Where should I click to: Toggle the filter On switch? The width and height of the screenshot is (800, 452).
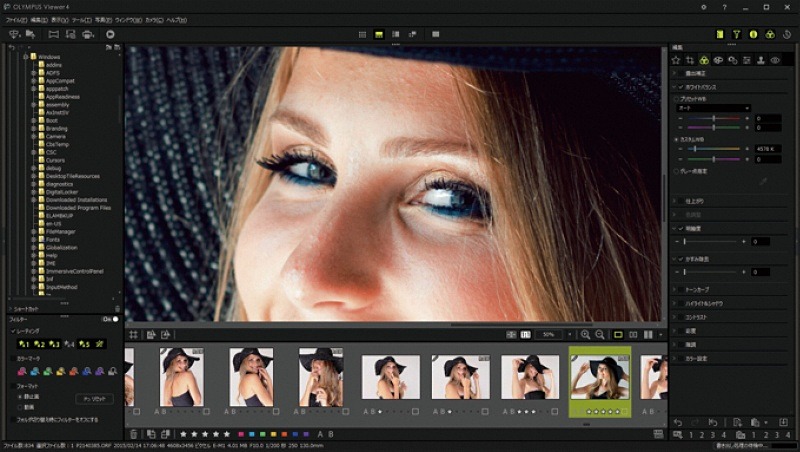click(110, 319)
